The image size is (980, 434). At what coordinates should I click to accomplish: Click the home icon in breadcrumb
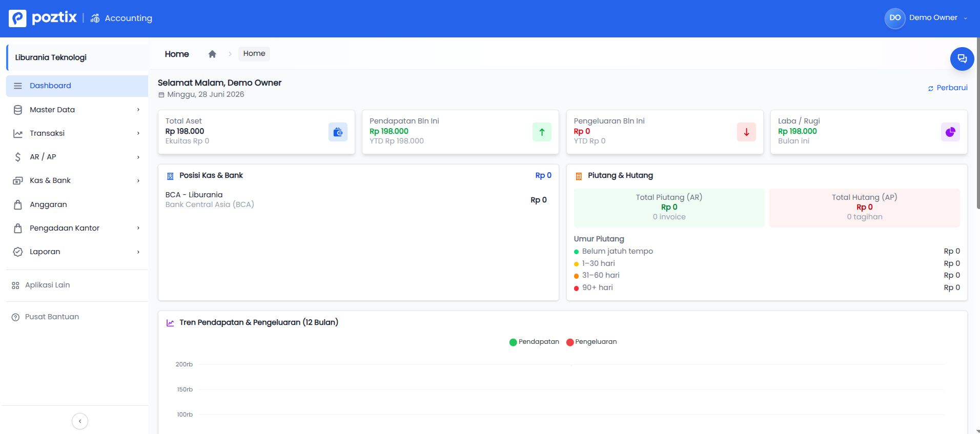[212, 54]
